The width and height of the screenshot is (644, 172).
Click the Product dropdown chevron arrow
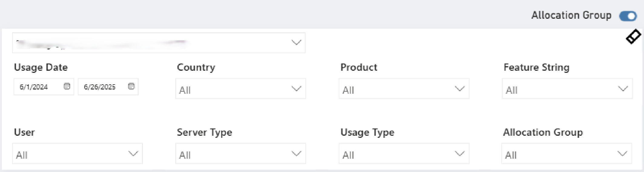click(x=460, y=89)
